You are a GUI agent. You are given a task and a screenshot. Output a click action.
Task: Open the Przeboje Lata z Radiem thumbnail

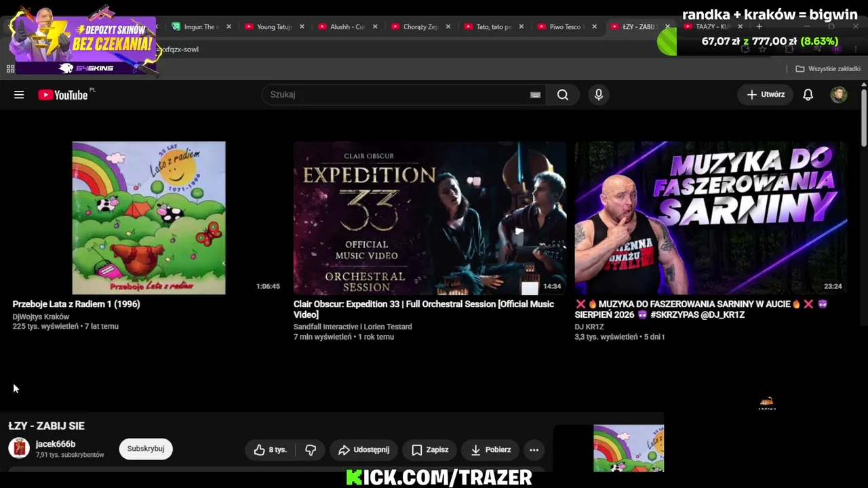click(149, 218)
